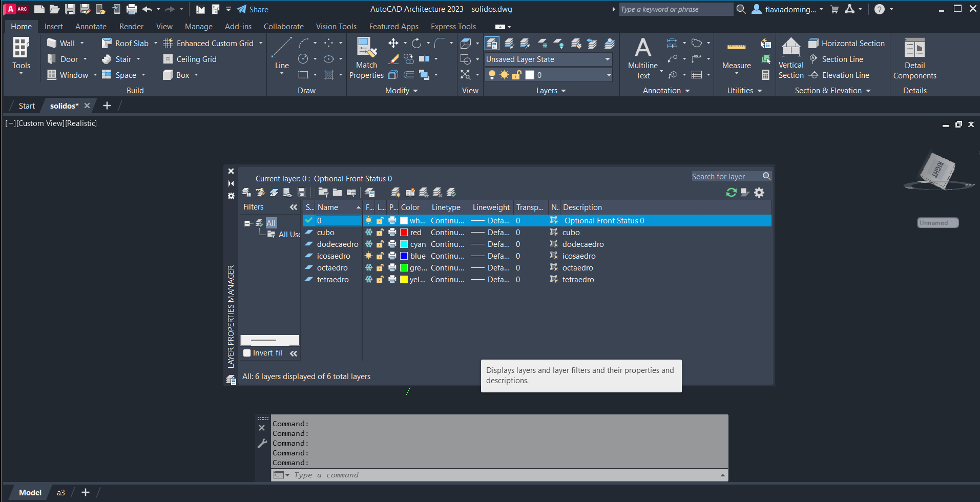This screenshot has width=980, height=502.
Task: Change the cyan color of dodecaedro layer
Action: point(404,244)
